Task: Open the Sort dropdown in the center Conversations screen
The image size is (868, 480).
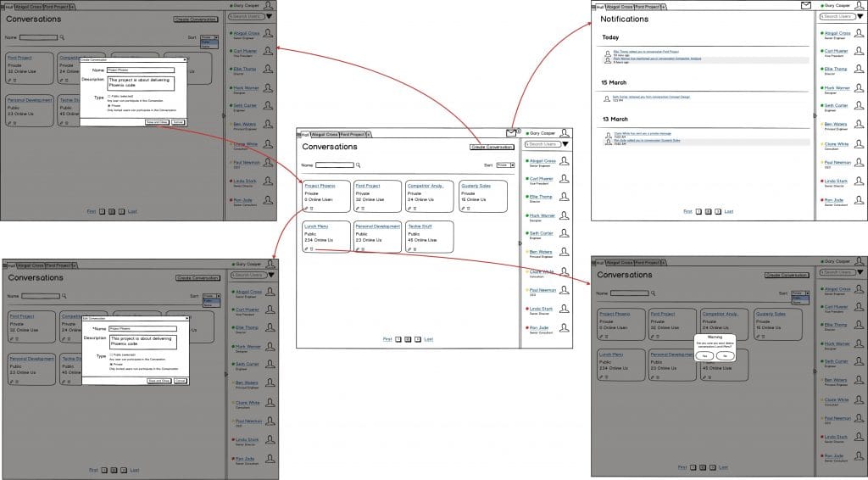Action: point(505,165)
